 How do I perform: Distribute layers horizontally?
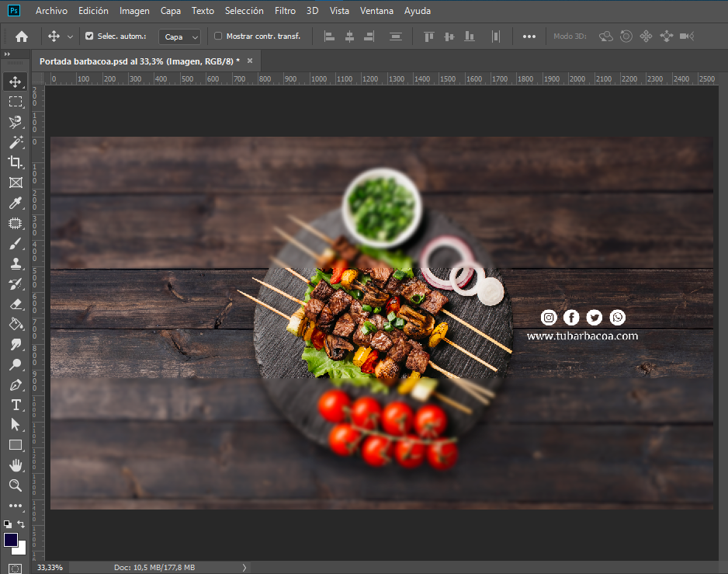tap(496, 37)
